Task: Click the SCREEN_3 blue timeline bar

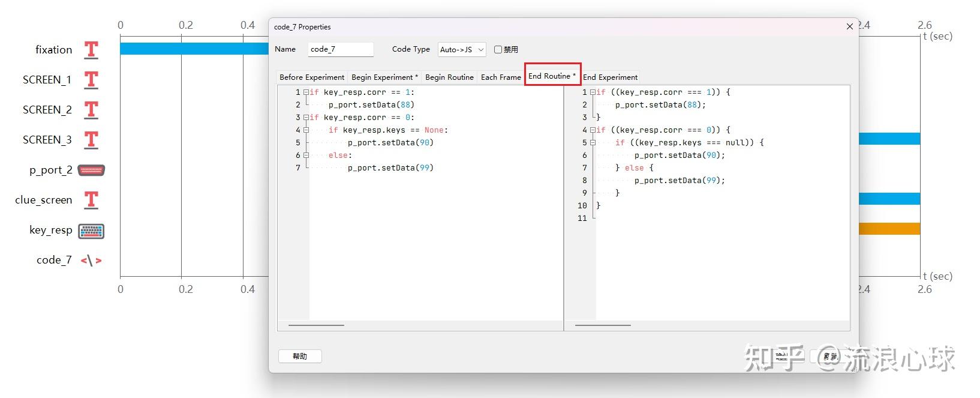Action: coord(889,139)
